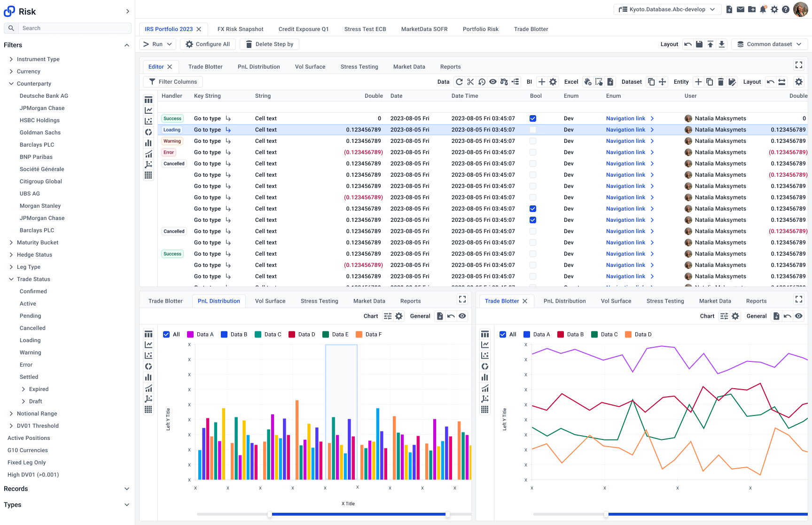Click the Entity delete trash icon
This screenshot has width=812, height=525.
coord(721,82)
